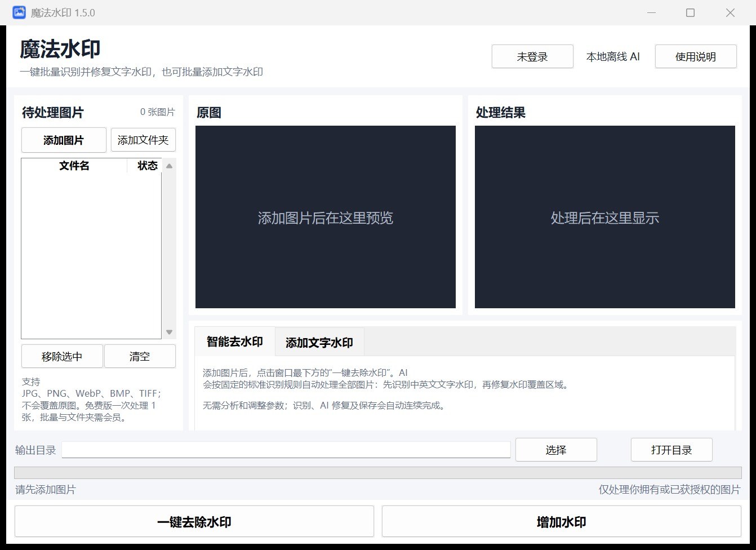Click the 0 张图片 counter text
This screenshot has height=550, width=756.
[x=158, y=112]
